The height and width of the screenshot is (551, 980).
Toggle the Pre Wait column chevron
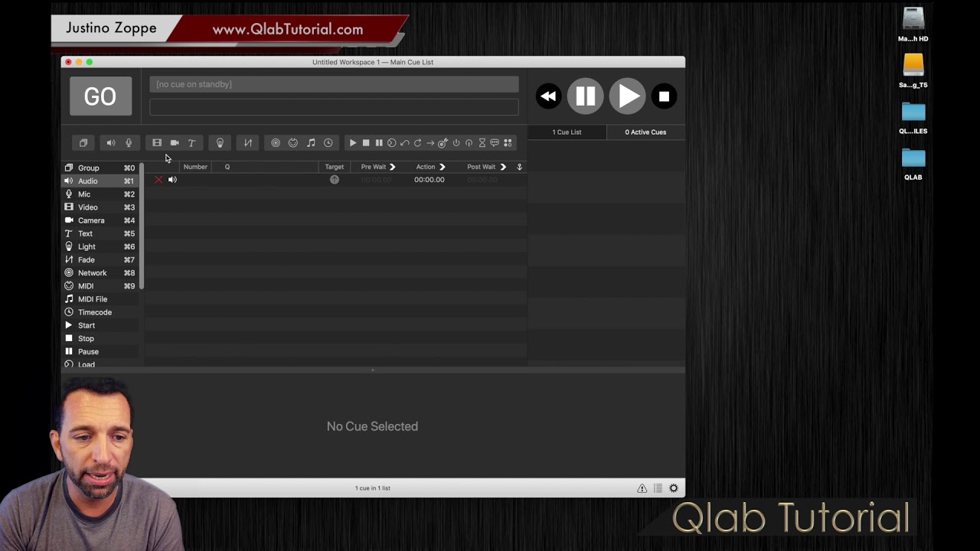click(392, 167)
